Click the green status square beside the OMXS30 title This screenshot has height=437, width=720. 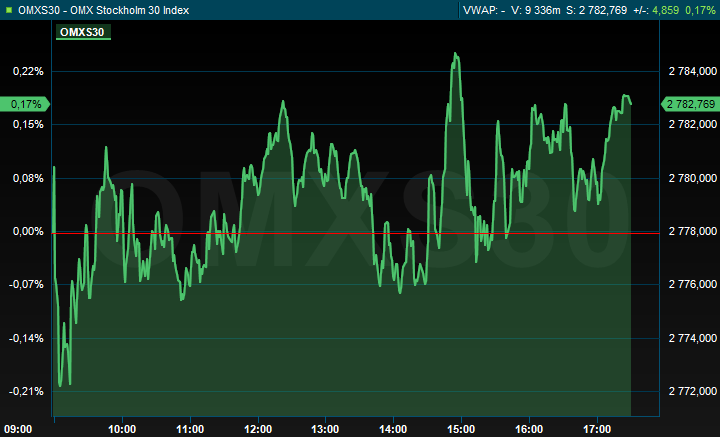pyautogui.click(x=9, y=10)
